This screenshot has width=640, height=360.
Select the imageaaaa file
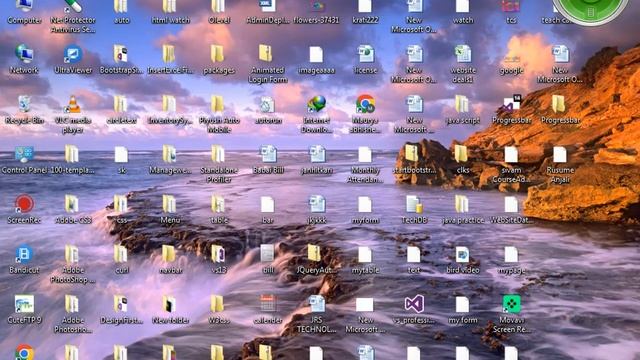pos(316,54)
